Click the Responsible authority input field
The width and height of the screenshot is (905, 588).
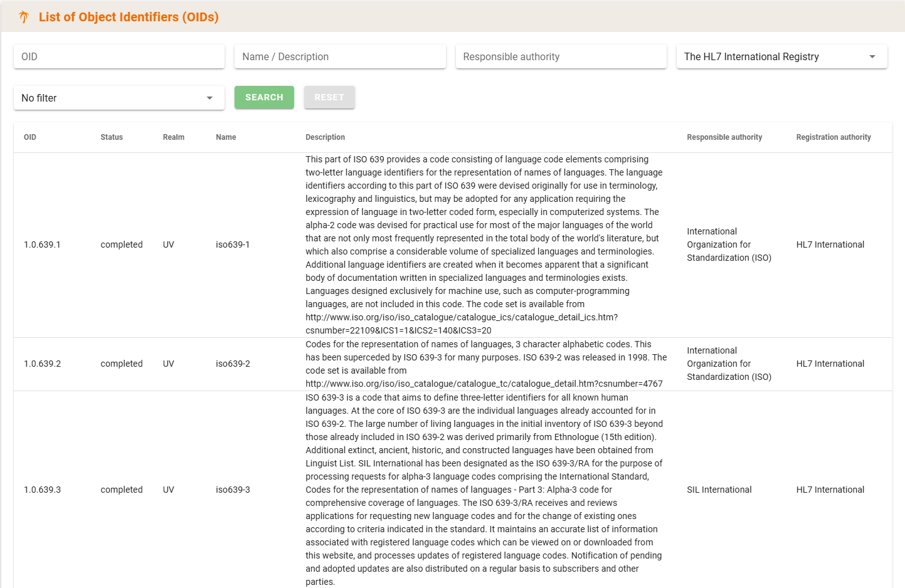click(x=561, y=56)
